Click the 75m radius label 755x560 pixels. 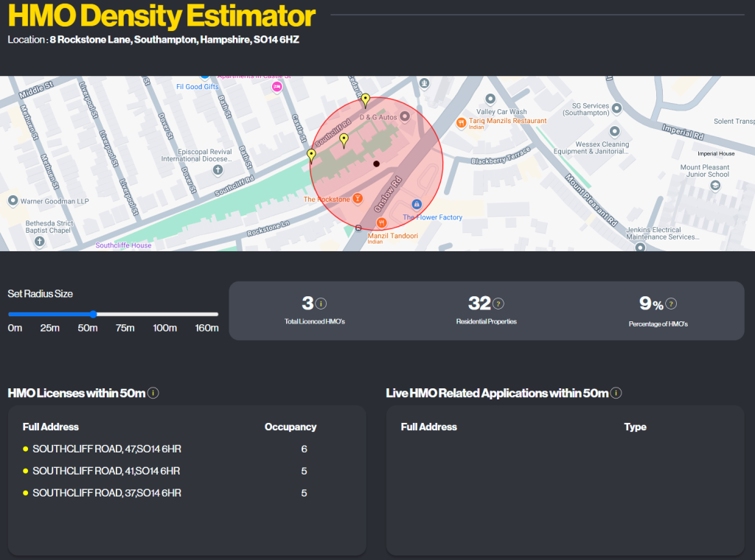click(x=125, y=328)
